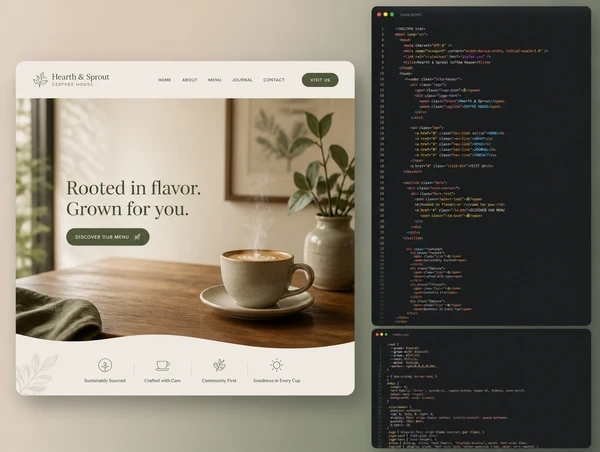
Task: Click the DISCOVER OUR MENU button
Action: pos(108,237)
